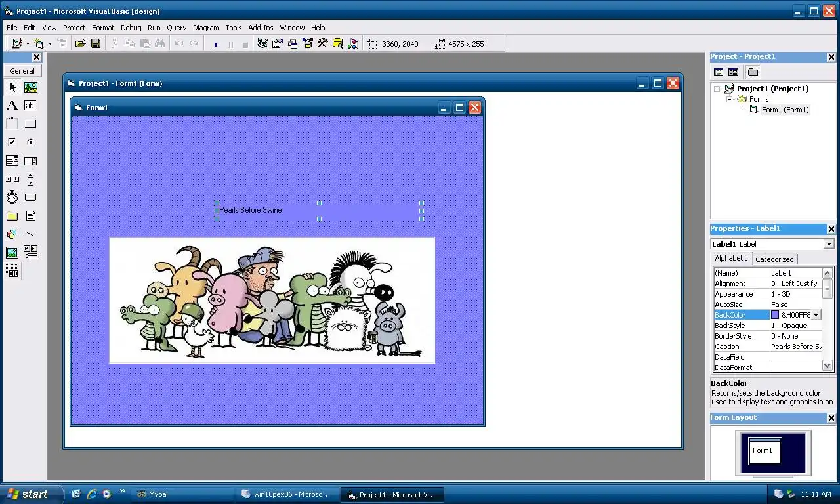Save the project with the floppy icon

[96, 44]
